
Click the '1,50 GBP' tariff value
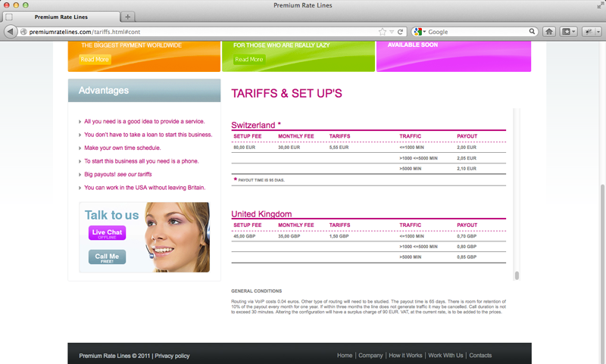pos(339,236)
